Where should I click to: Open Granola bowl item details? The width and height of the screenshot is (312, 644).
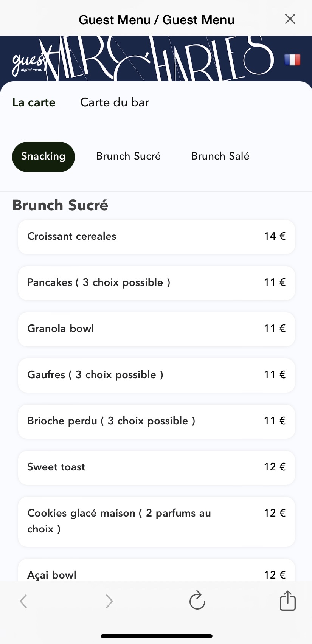(156, 329)
